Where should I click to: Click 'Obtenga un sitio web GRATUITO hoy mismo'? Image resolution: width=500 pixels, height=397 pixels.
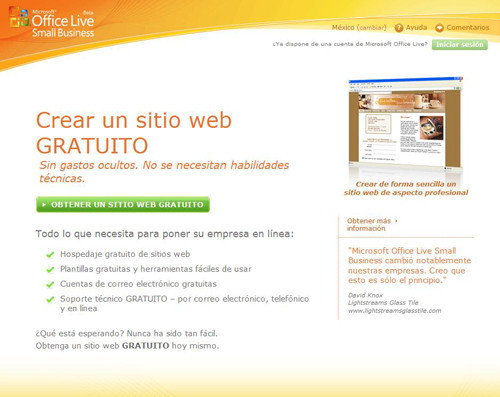127,346
